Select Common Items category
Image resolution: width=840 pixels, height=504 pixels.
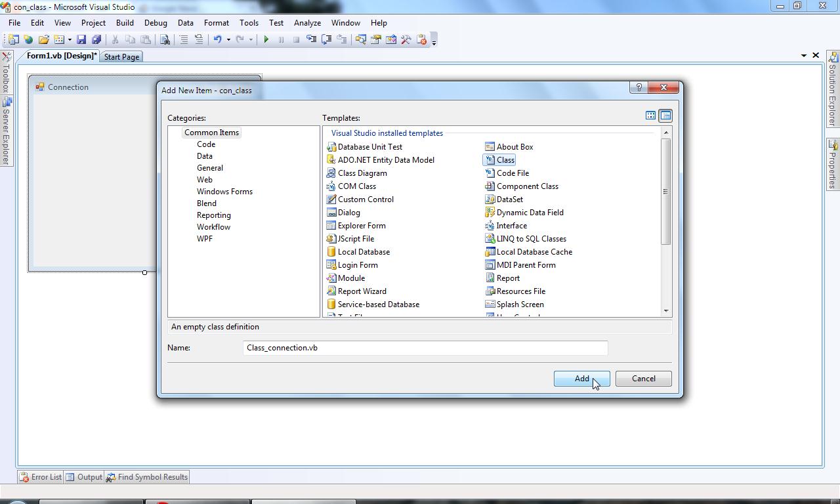click(211, 133)
